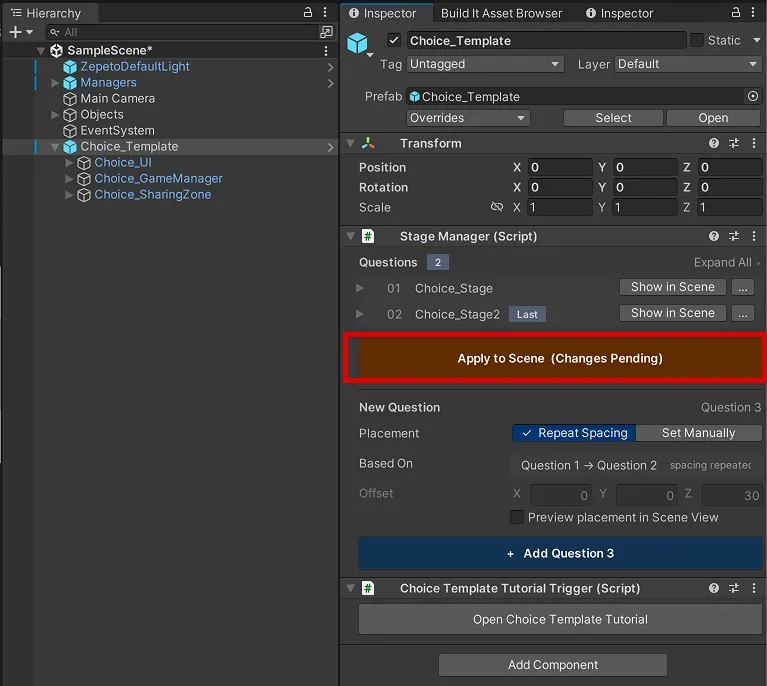
Task: Click Show in Scene for Choice_Stage2
Action: [x=673, y=313]
